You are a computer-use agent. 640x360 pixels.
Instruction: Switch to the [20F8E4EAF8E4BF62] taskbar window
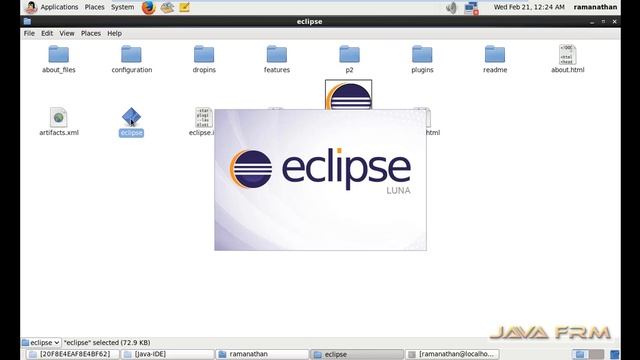click(x=73, y=354)
